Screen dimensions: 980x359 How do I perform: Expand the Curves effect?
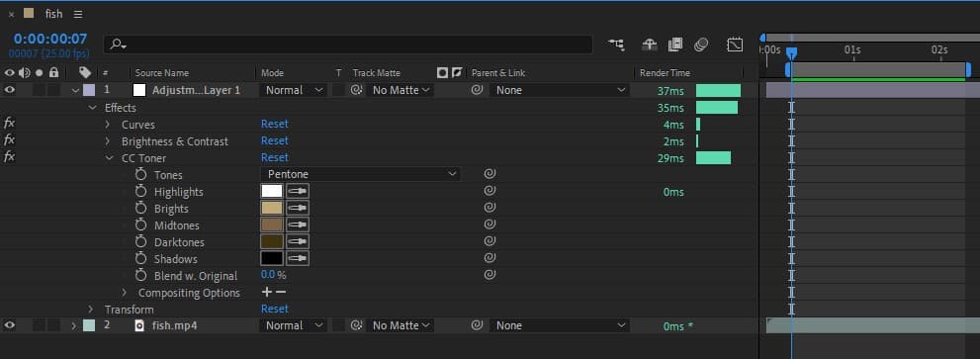(x=108, y=125)
